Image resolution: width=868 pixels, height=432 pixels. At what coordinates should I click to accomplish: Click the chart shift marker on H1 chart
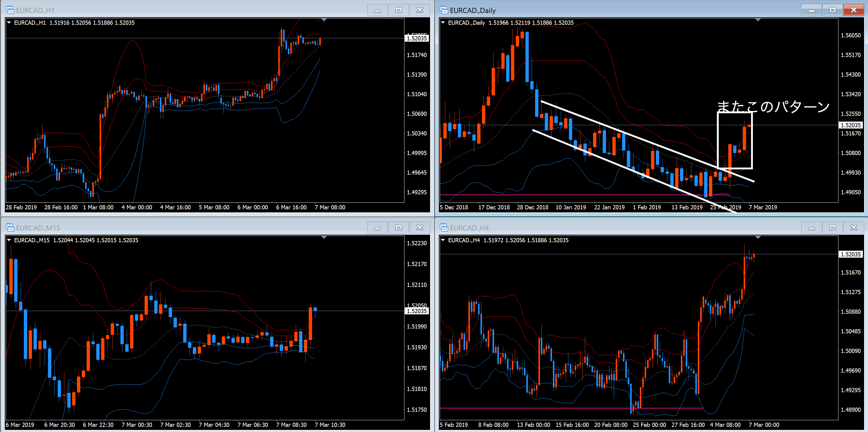(x=324, y=20)
